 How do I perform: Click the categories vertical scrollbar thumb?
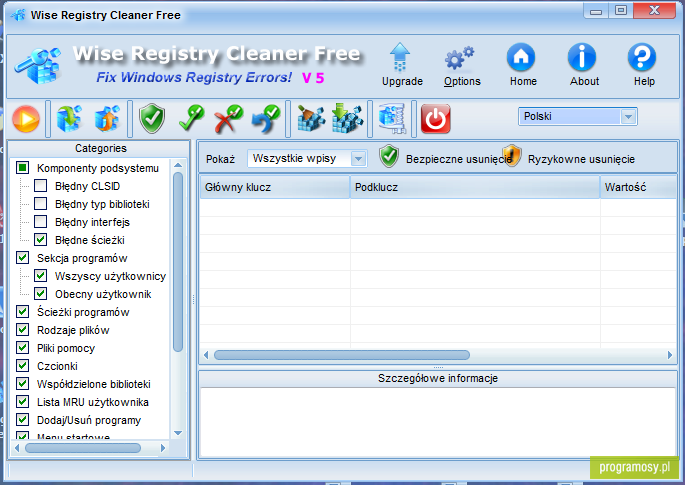click(x=178, y=262)
